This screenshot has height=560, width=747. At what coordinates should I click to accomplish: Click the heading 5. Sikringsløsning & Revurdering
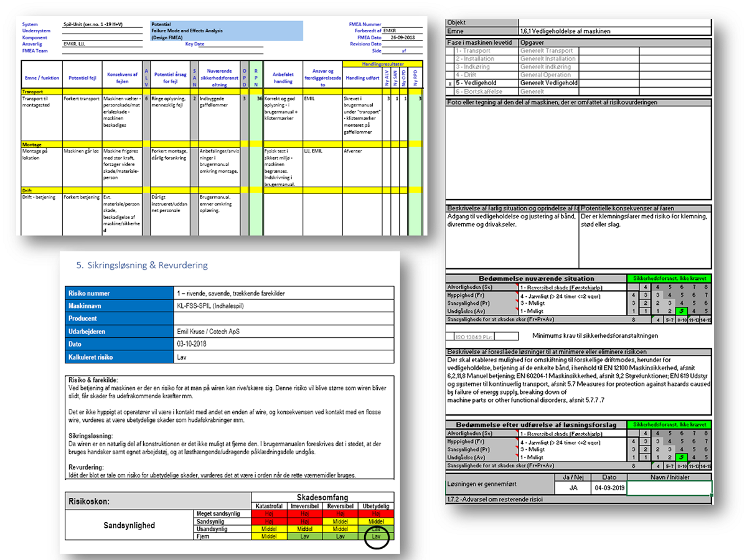click(x=142, y=265)
